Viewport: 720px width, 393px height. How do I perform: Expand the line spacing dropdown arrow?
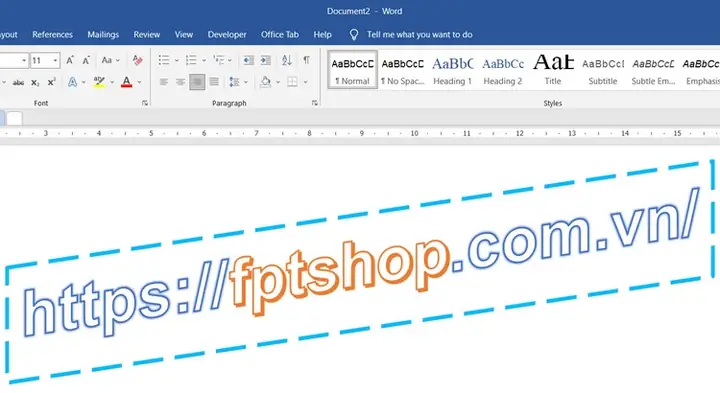[246, 83]
